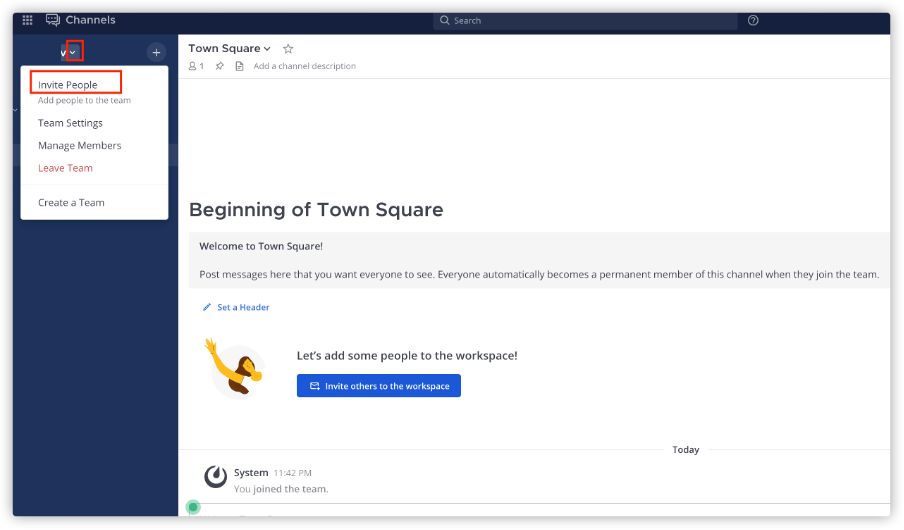Show pinned posts with the pin icon
This screenshot has height=530, width=904.
point(219,66)
